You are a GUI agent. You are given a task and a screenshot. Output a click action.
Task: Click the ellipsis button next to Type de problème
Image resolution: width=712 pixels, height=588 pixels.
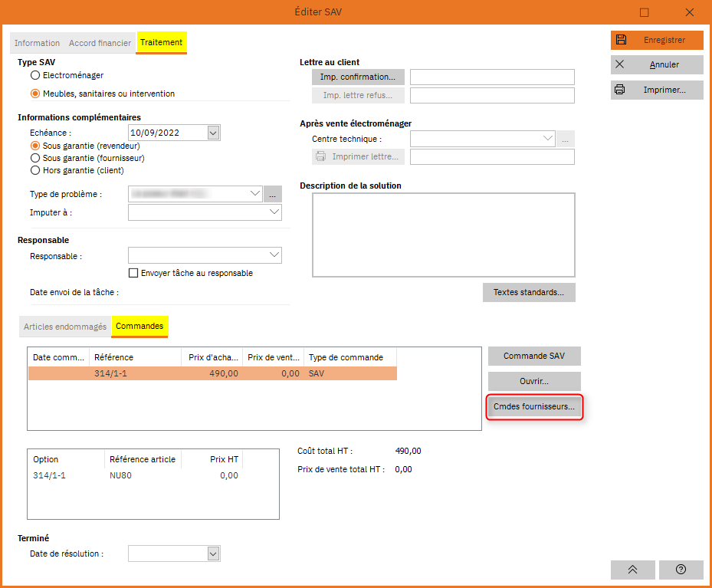tap(272, 194)
